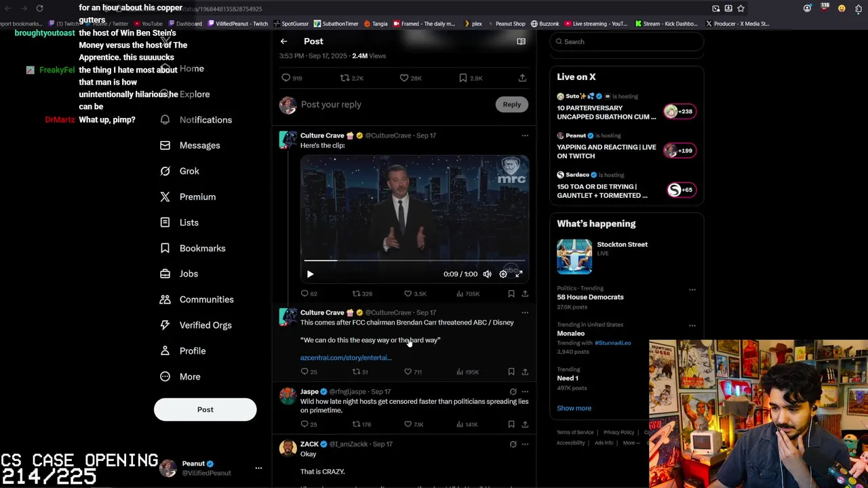Repost 'Here's the clip' reply with 326

(362, 293)
